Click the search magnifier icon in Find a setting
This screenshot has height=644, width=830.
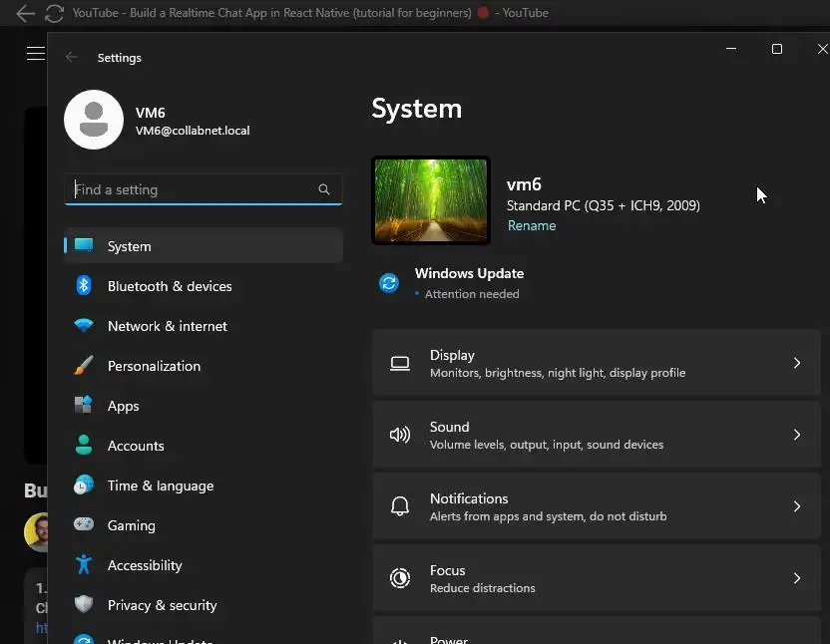324,189
